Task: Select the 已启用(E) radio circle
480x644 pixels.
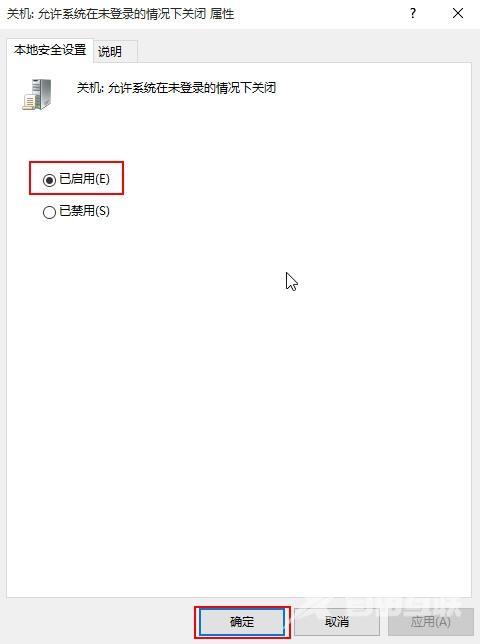Action: point(49,180)
